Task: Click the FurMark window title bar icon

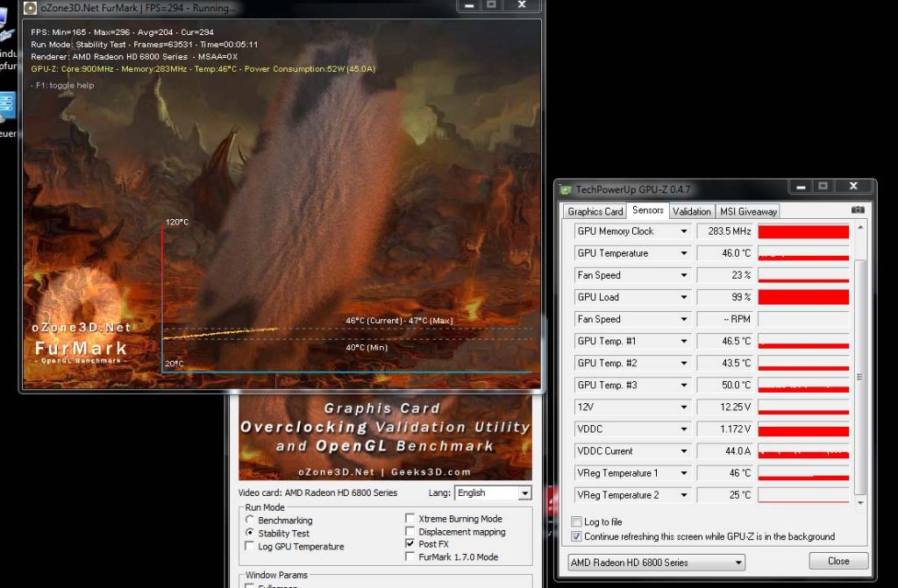Action: pos(31,7)
